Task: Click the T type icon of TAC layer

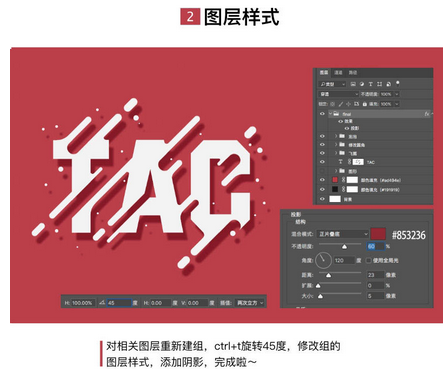Action: (x=340, y=162)
